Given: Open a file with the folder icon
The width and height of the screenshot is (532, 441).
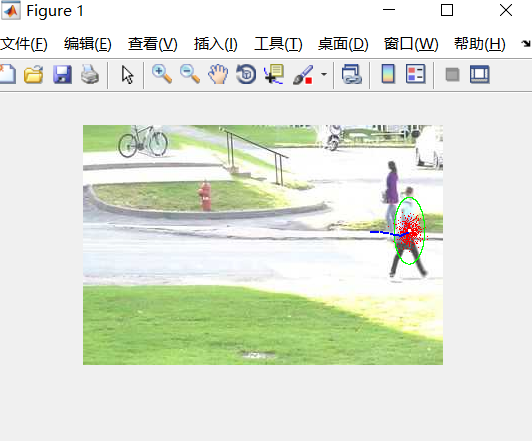Looking at the screenshot, I should tap(34, 74).
